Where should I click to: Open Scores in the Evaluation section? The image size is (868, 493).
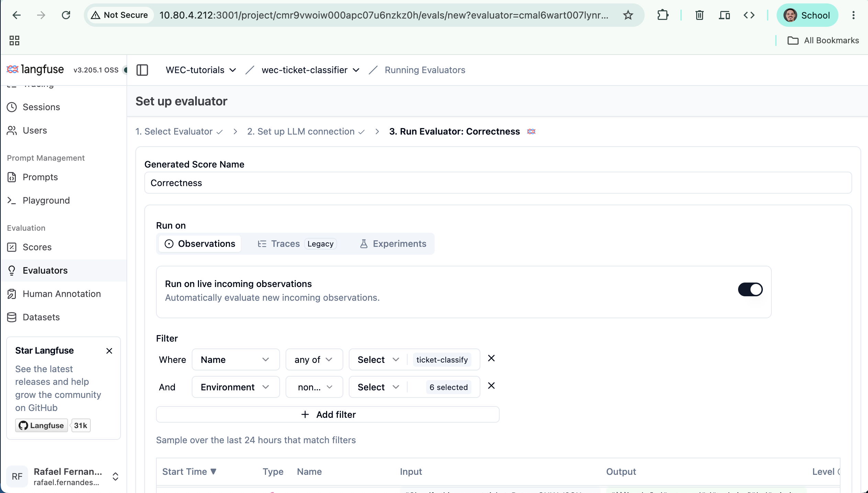click(64, 247)
